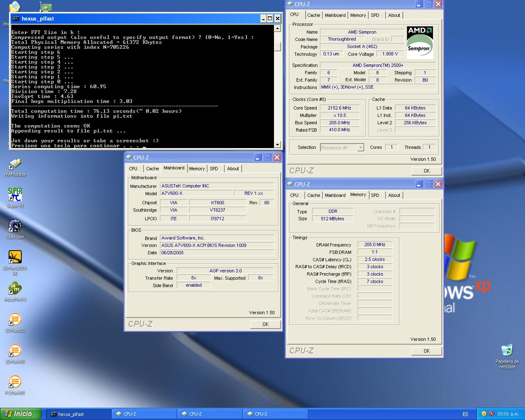This screenshot has width=525, height=420.
Task: Open the HWMonitor desktop shortcut
Action: click(x=15, y=168)
